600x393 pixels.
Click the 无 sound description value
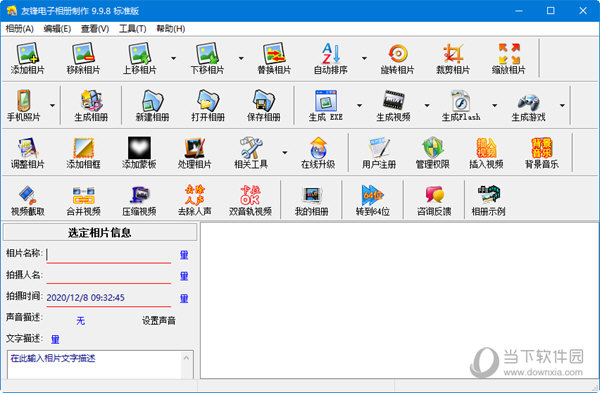click(80, 321)
